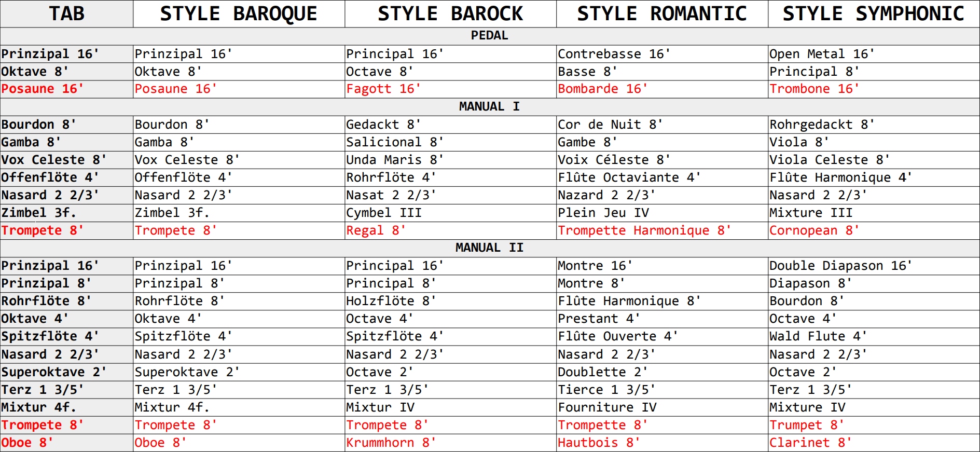Select the Plein Jeu IV cell
980x452 pixels.
603,213
